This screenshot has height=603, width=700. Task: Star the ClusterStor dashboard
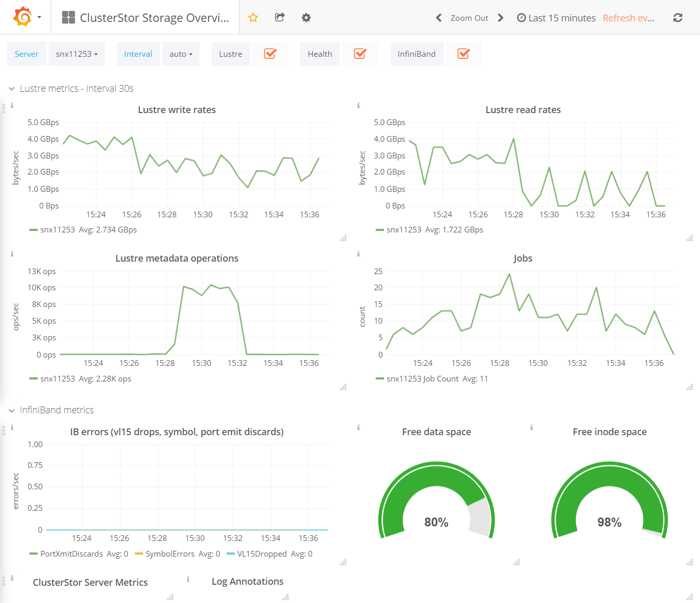pos(253,17)
